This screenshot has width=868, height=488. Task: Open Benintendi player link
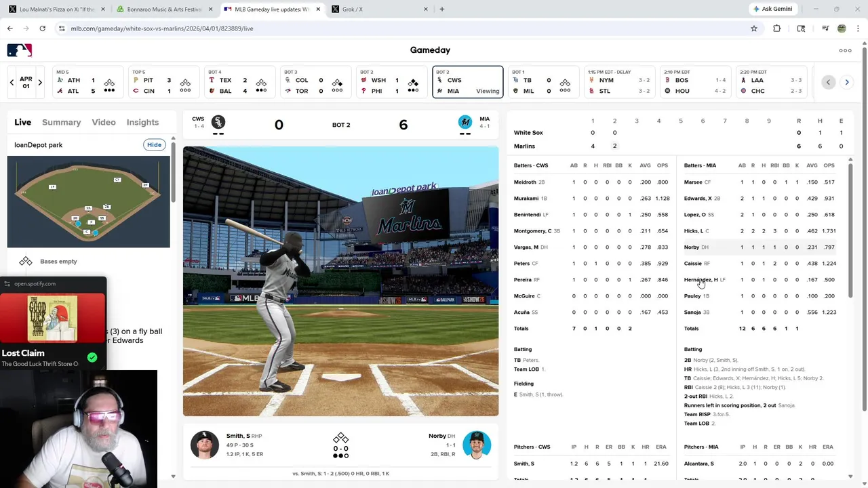(527, 215)
